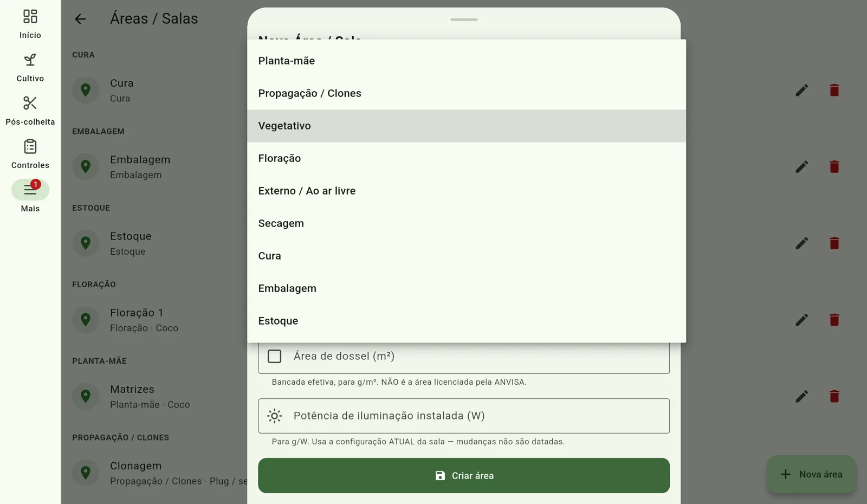Viewport: 867px width, 504px height.
Task: Grab the bottom sheet drag handle
Action: tap(464, 20)
